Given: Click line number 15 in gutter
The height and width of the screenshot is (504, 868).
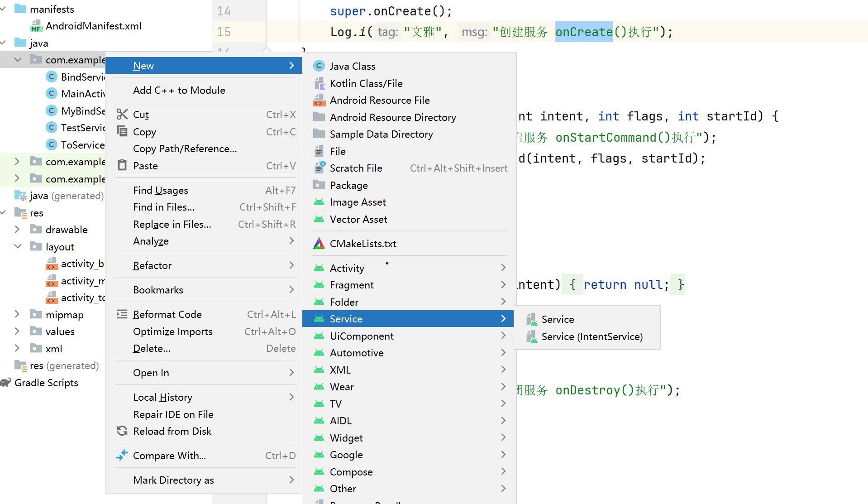Looking at the screenshot, I should (224, 32).
